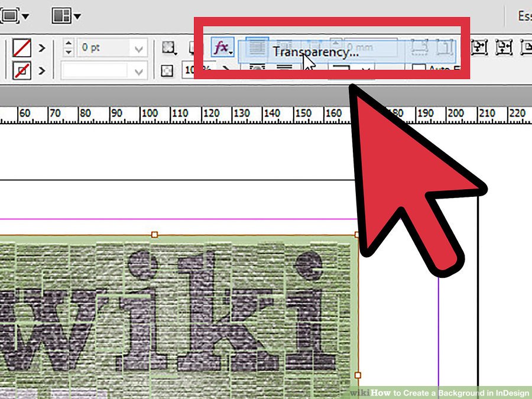532x399 pixels.
Task: Click the first frame fitting icon right of the fx menu
Action: [480, 47]
